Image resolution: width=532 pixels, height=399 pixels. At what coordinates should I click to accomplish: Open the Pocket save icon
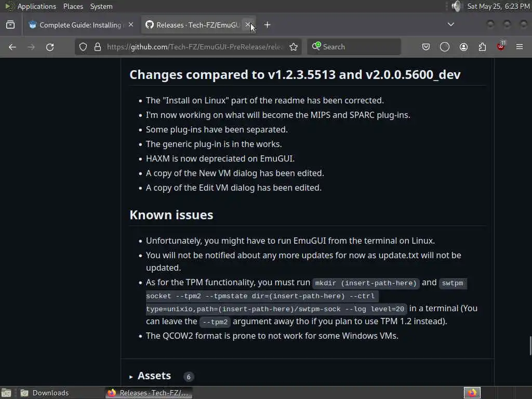click(x=426, y=47)
